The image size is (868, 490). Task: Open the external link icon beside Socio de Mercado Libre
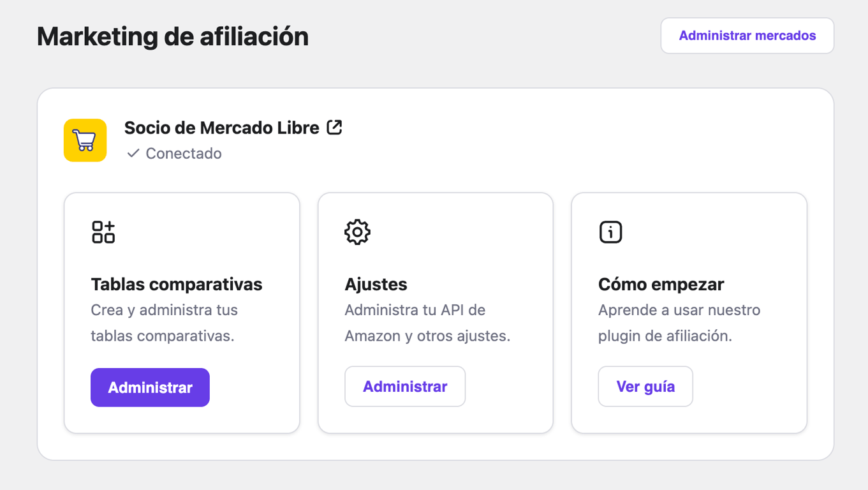coord(335,127)
